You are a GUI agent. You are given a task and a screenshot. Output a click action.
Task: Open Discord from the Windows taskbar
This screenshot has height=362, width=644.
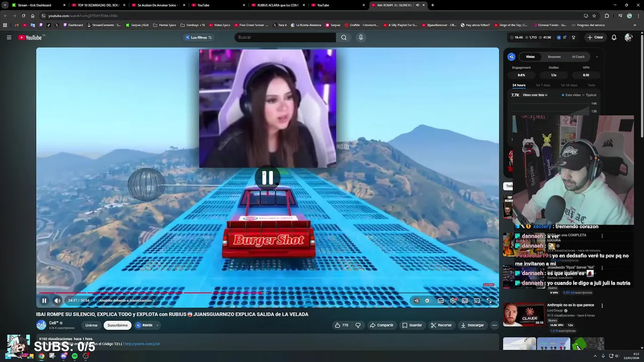63,356
